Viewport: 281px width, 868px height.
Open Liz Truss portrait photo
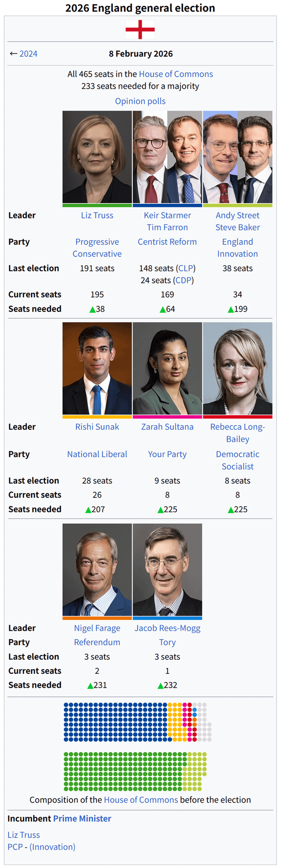[97, 157]
